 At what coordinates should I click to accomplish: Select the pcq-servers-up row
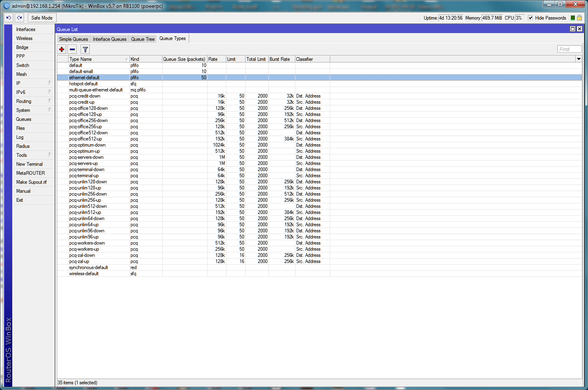click(319, 163)
